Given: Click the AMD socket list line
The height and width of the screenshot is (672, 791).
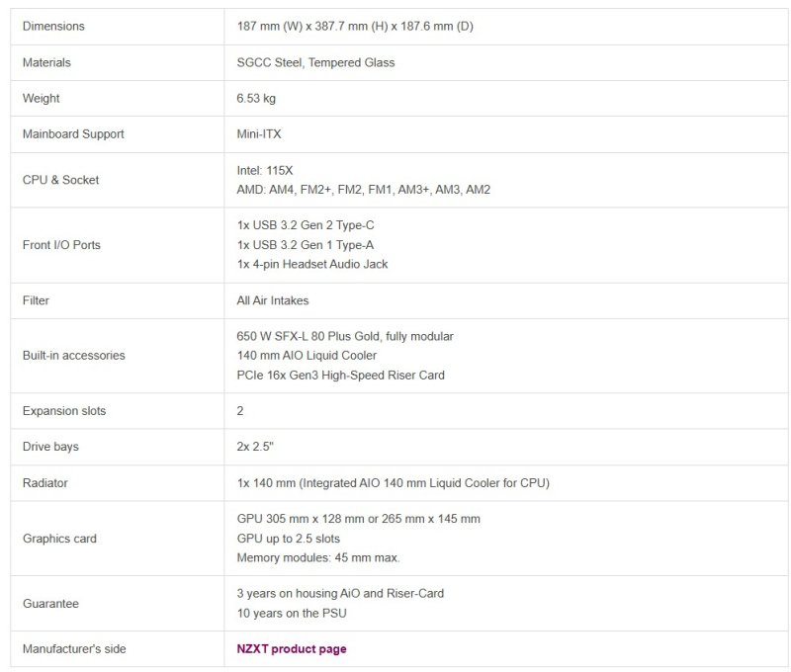Looking at the screenshot, I should pos(364,190).
